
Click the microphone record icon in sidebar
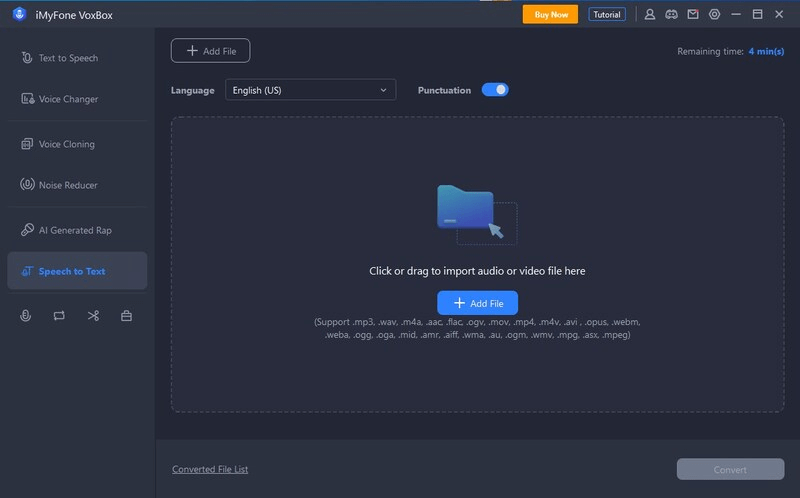26,316
